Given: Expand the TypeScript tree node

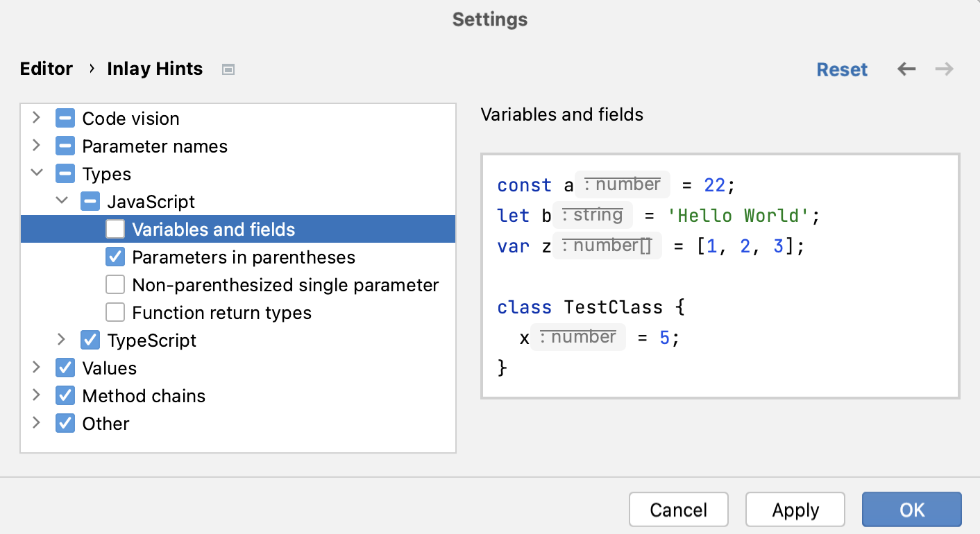Looking at the screenshot, I should pos(62,340).
